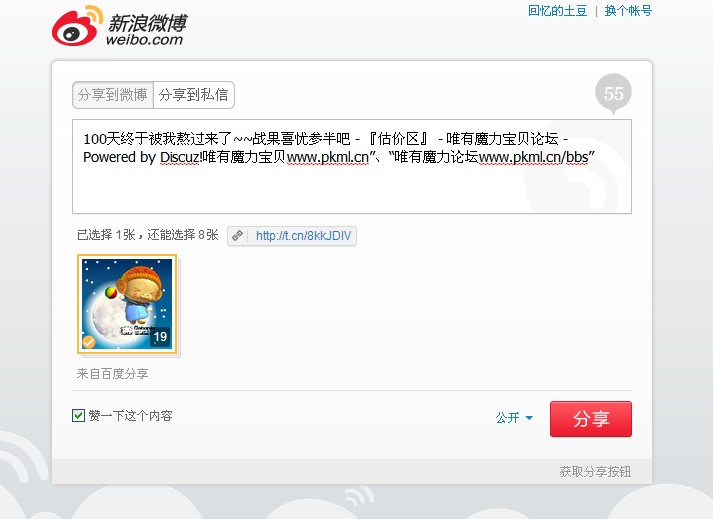Click the orange checkmark on selected image

pyautogui.click(x=89, y=342)
